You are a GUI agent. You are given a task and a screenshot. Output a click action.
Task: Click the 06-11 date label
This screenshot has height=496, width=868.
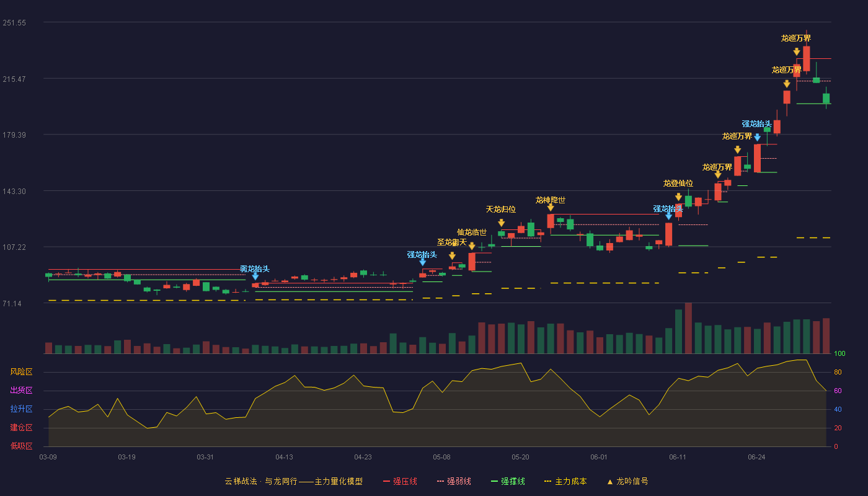[678, 457]
